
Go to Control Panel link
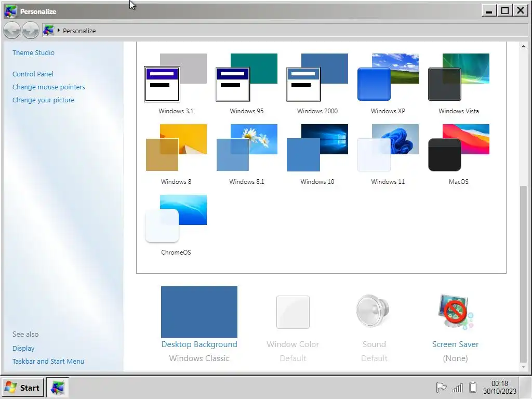pyautogui.click(x=33, y=74)
